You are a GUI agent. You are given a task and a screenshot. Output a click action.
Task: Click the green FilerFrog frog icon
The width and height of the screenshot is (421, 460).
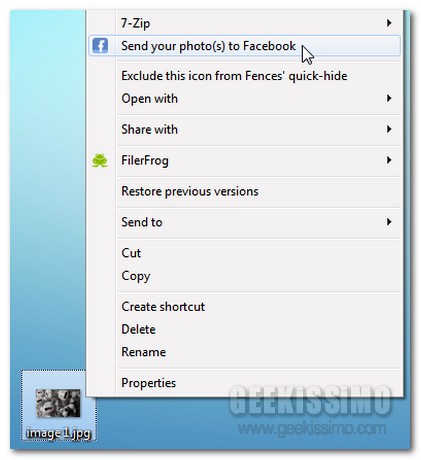click(100, 161)
